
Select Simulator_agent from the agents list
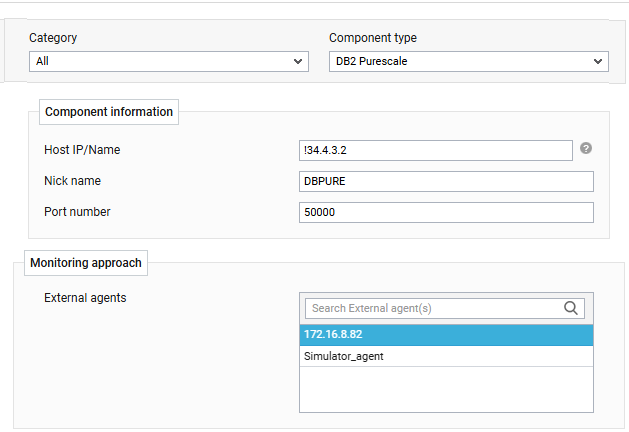pyautogui.click(x=446, y=356)
